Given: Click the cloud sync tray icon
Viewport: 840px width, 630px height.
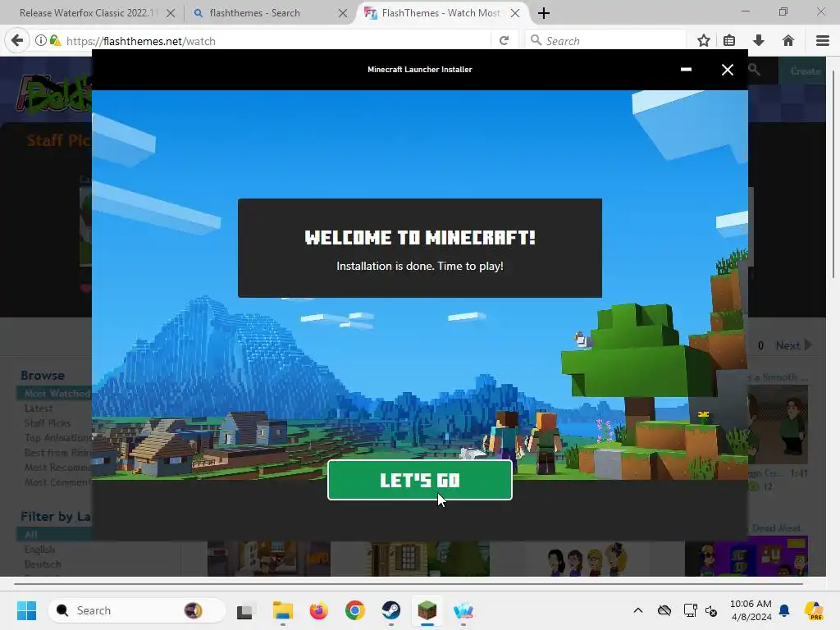Looking at the screenshot, I should click(x=664, y=610).
